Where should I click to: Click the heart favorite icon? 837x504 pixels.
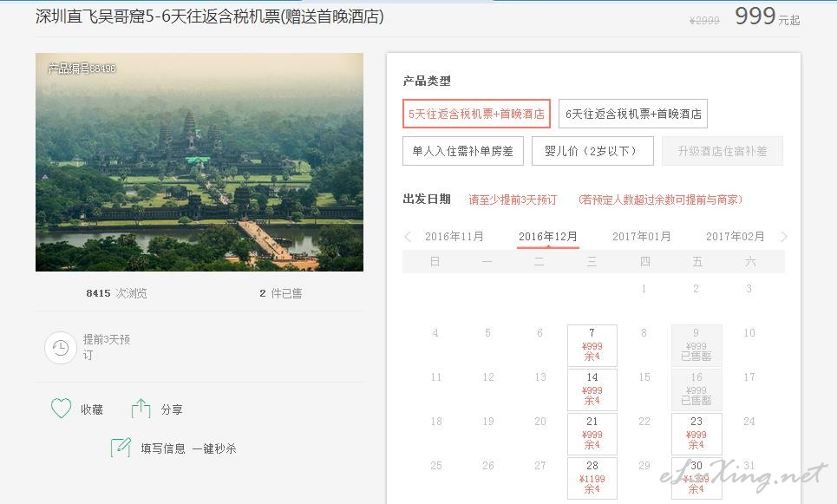point(61,409)
